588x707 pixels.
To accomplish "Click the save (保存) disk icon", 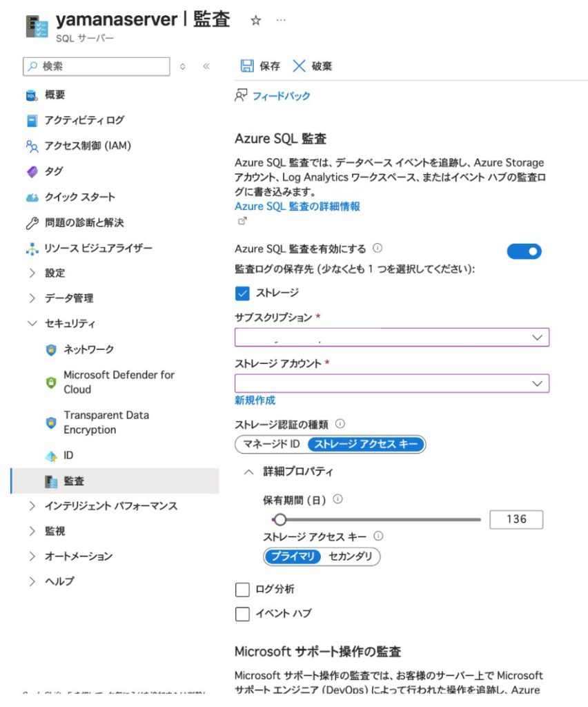I will 246,66.
